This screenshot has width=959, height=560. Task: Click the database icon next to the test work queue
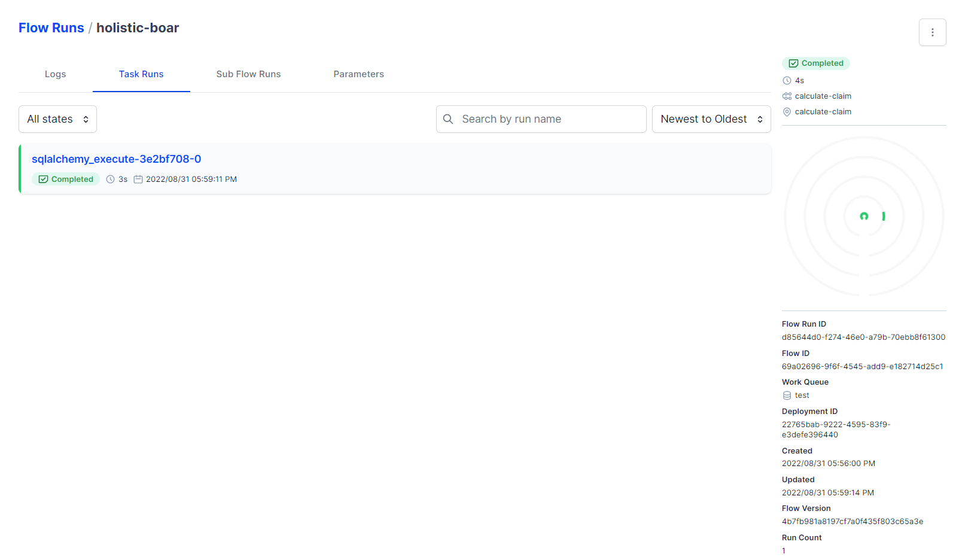pos(786,395)
